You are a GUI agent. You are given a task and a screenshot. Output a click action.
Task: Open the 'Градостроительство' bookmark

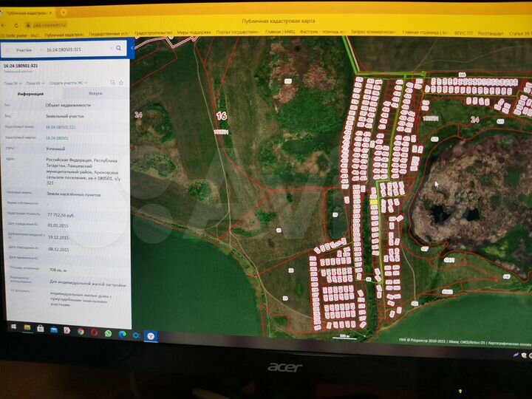tap(153, 33)
